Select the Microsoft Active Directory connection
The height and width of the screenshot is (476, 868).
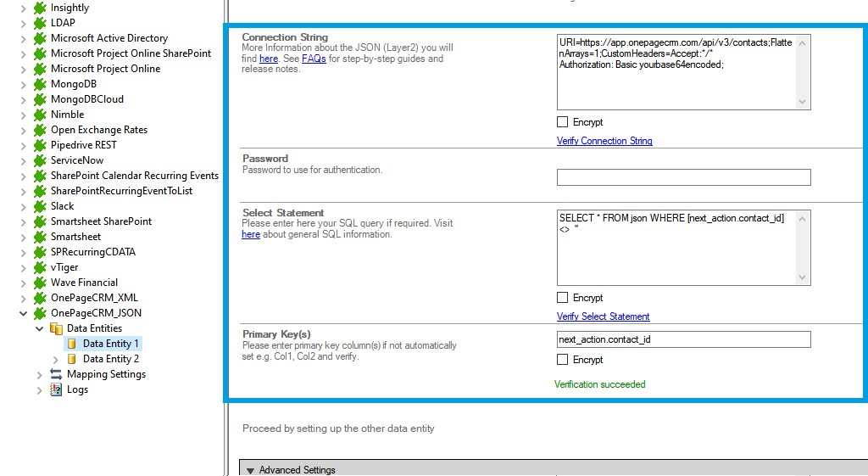pos(109,38)
